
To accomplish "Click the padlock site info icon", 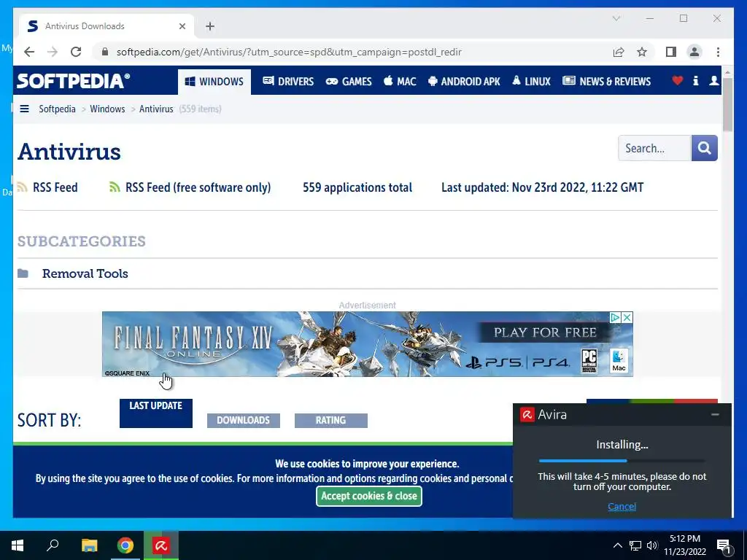I will [x=105, y=52].
